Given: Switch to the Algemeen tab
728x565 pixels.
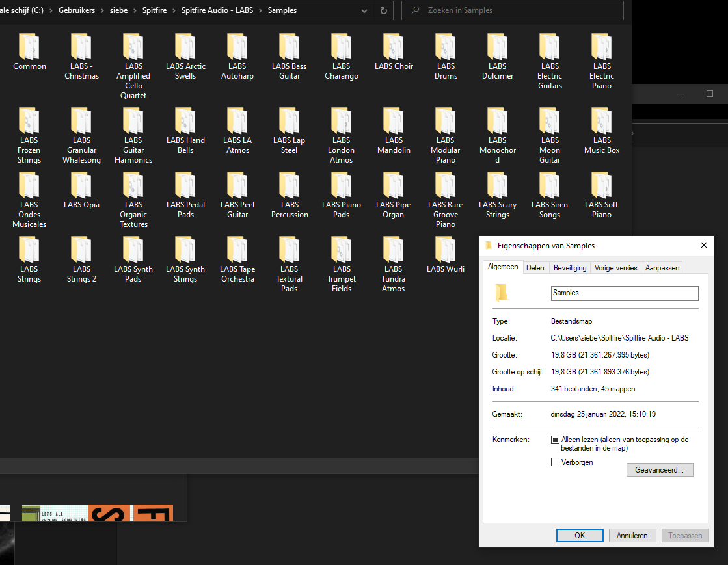Looking at the screenshot, I should pyautogui.click(x=503, y=267).
